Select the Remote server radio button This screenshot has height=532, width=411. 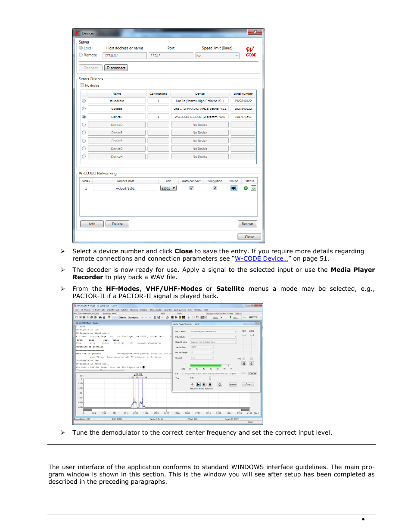(x=81, y=55)
